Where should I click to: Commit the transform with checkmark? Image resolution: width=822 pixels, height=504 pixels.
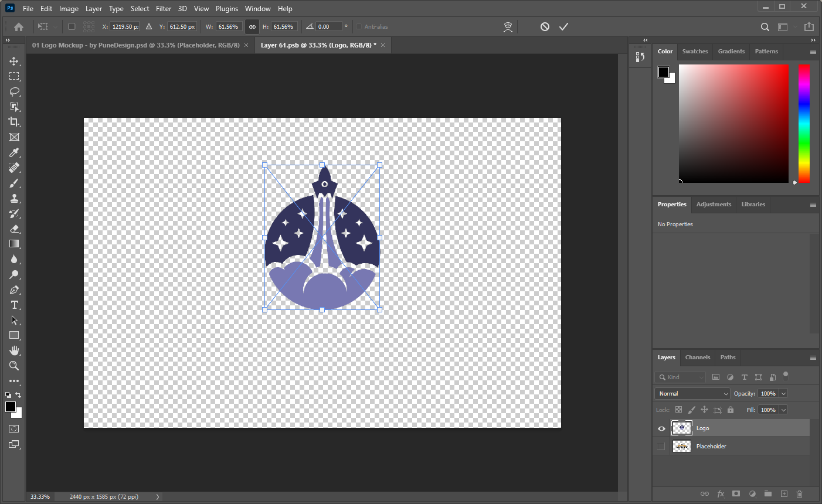(x=563, y=26)
